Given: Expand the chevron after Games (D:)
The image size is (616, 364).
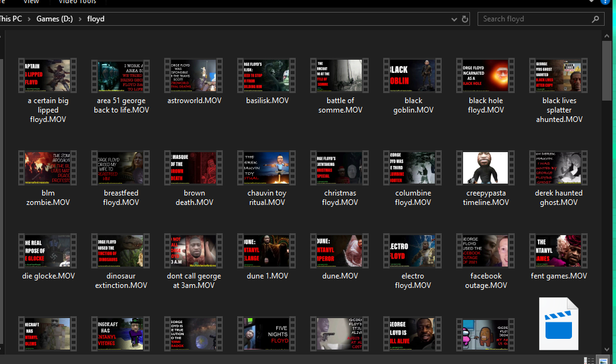Looking at the screenshot, I should pos(80,19).
